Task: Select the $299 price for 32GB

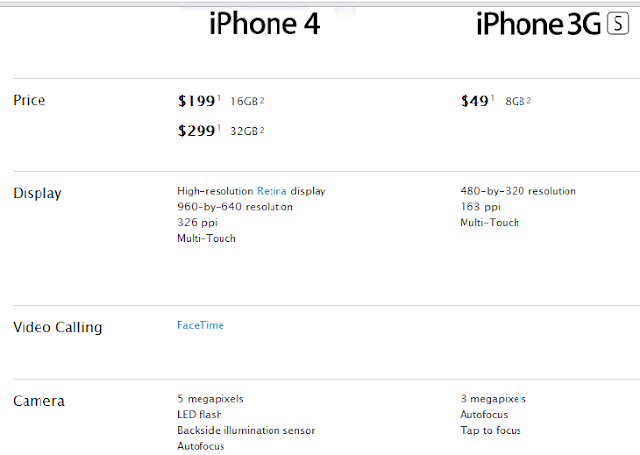Action: click(196, 131)
